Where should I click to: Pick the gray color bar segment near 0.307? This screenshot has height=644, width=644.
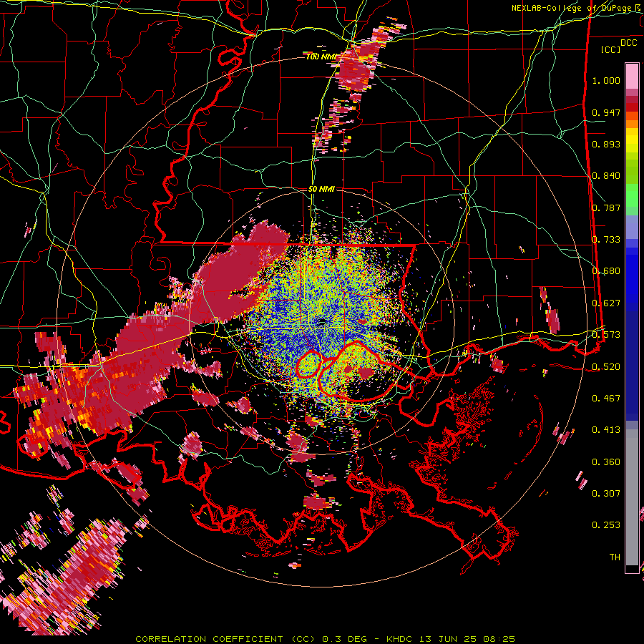click(x=632, y=497)
